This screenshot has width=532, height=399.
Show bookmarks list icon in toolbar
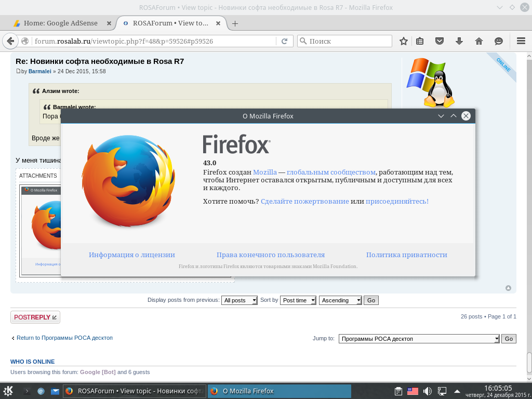tap(420, 41)
